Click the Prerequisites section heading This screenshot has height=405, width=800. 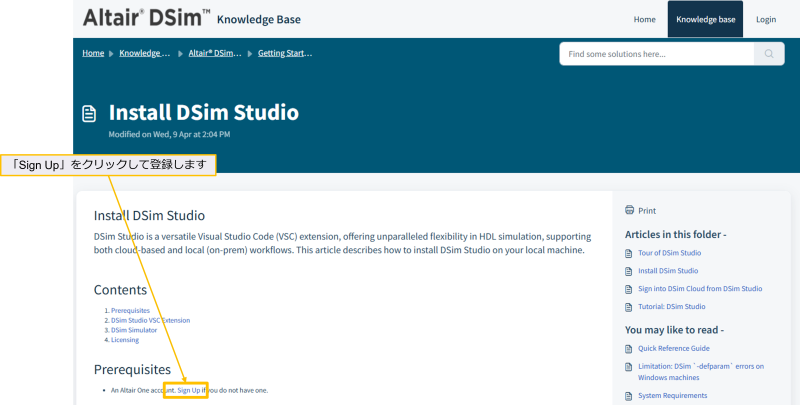pyautogui.click(x=132, y=369)
